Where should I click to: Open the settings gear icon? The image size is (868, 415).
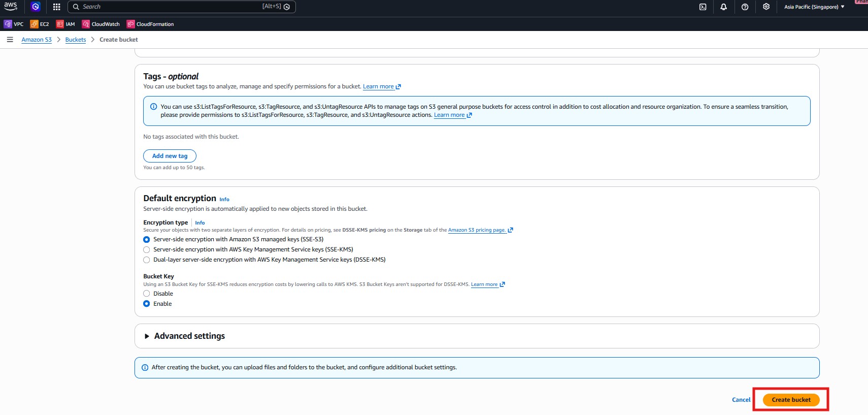766,7
